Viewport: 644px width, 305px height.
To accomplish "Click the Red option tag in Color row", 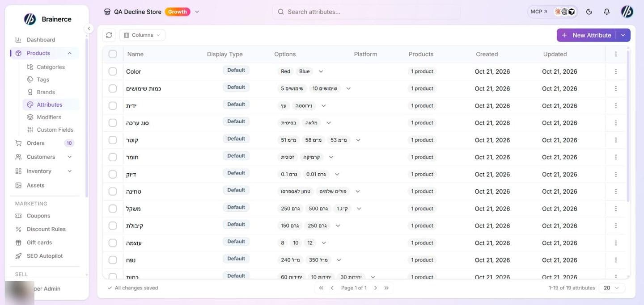I will 285,71.
